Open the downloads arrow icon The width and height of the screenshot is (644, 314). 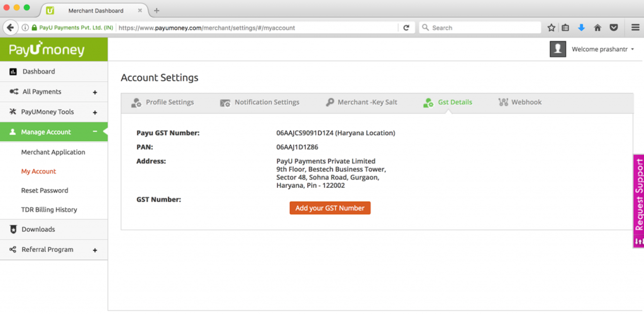pos(581,28)
